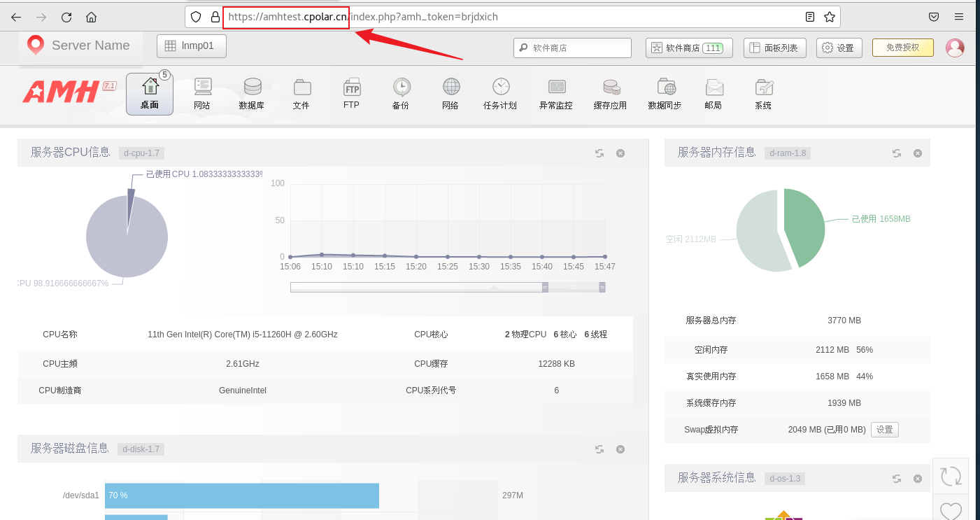The image size is (980, 520).
Task: Click the browser back arrow
Action: 15,17
